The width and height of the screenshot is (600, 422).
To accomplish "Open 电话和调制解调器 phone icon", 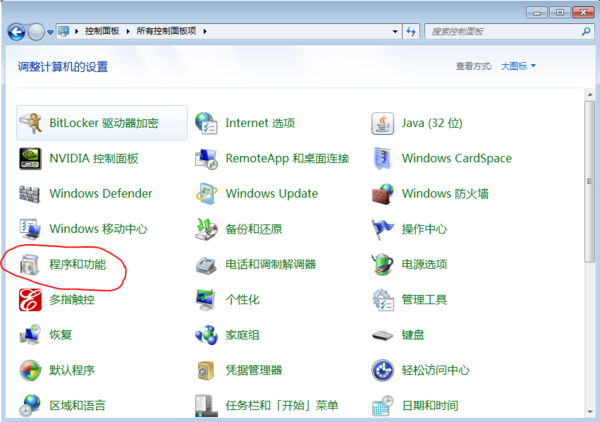I will click(206, 265).
